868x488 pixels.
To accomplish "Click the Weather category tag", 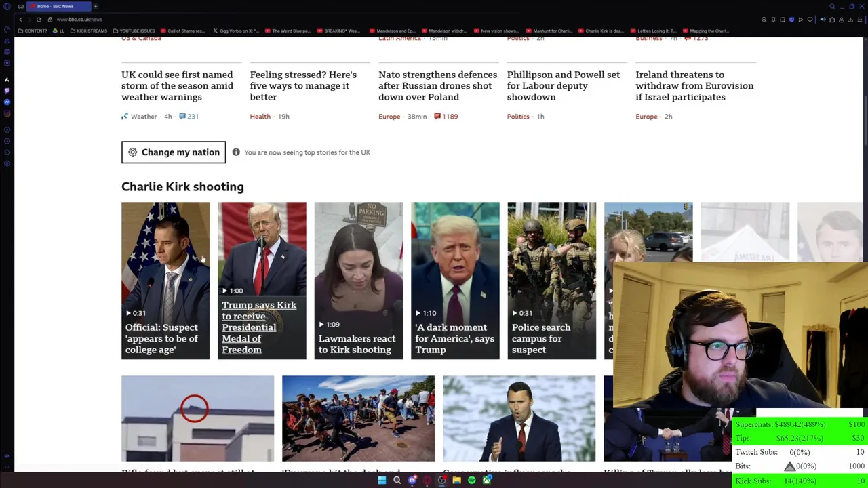I will pos(144,117).
